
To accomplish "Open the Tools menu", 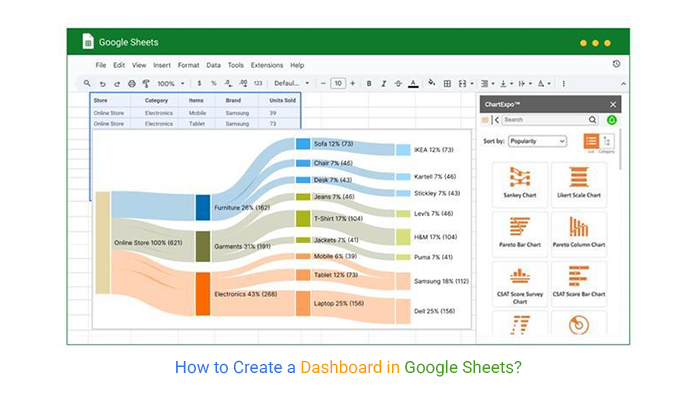I will [235, 65].
